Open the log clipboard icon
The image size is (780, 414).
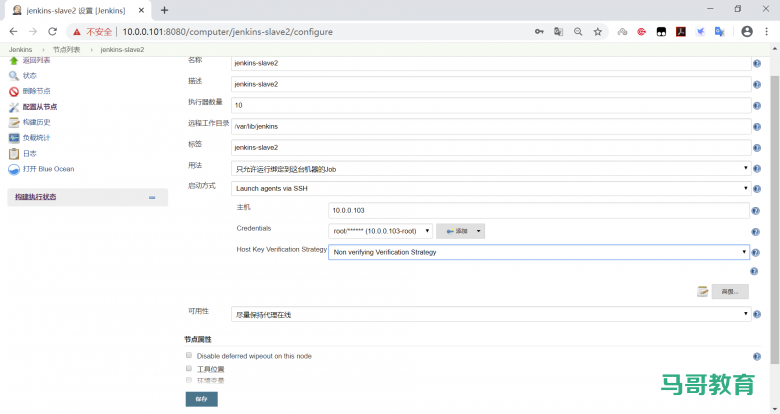[13, 153]
